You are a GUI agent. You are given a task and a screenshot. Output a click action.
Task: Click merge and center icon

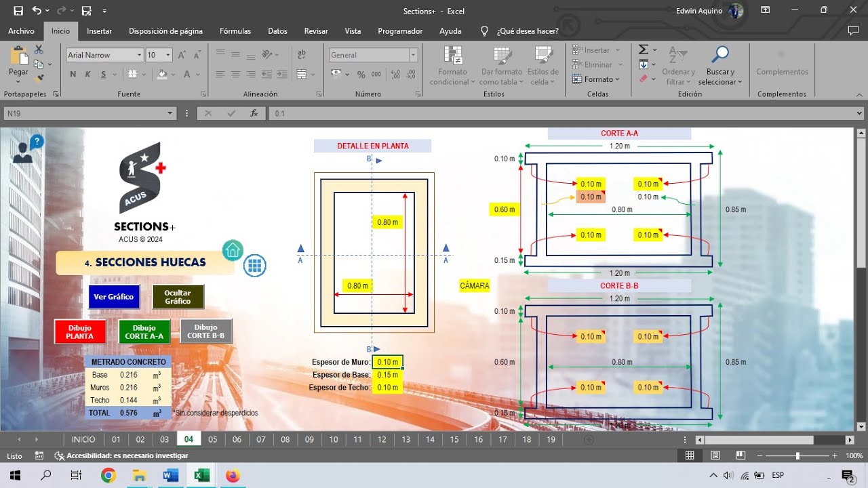click(302, 75)
